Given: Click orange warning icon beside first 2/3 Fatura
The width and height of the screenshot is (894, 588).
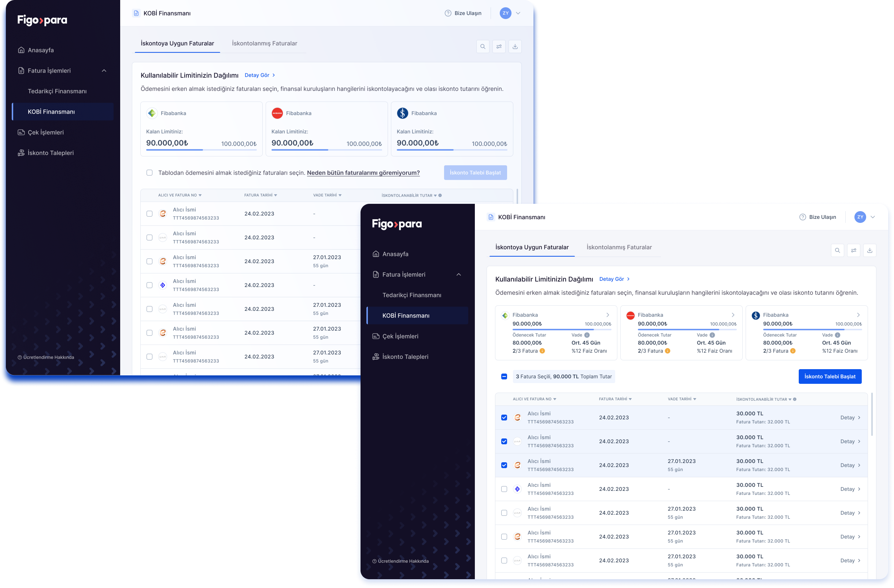Looking at the screenshot, I should click(542, 351).
